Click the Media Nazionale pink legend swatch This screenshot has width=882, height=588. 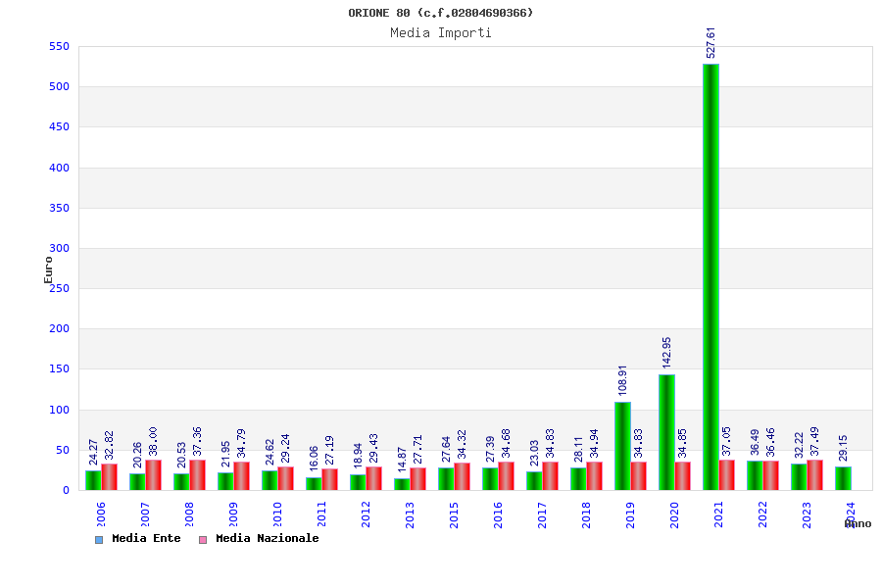pos(203,540)
